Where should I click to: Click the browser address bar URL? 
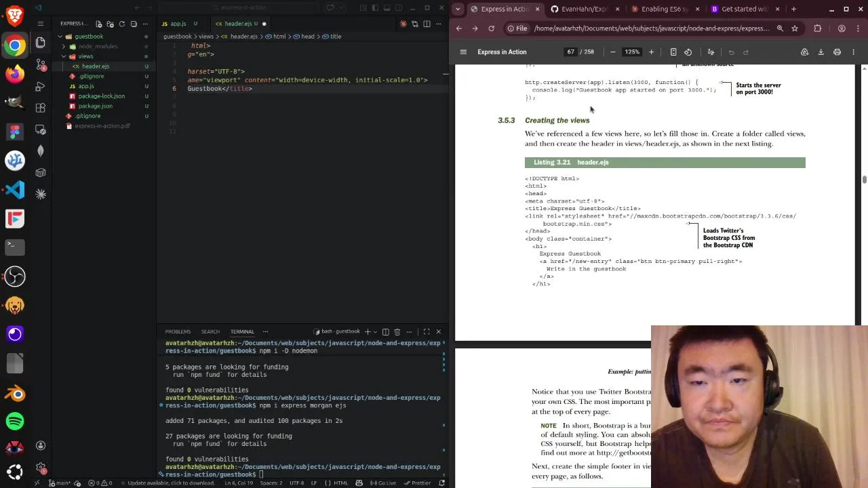pos(651,28)
